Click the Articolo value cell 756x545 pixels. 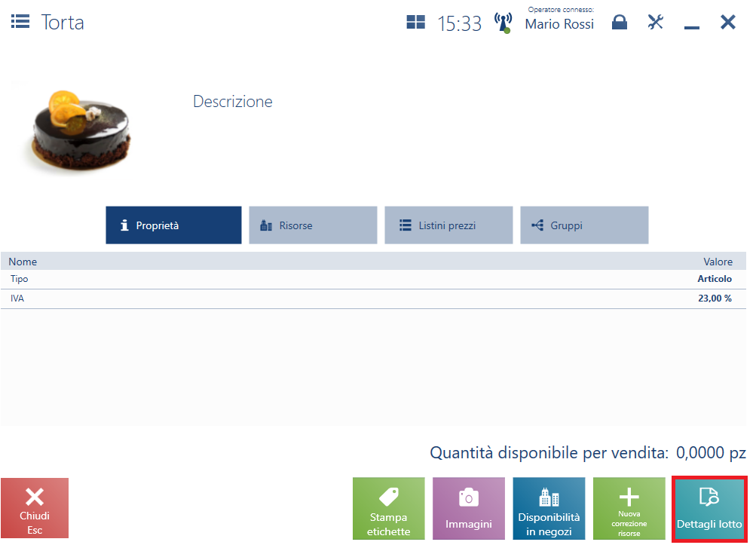(x=715, y=279)
